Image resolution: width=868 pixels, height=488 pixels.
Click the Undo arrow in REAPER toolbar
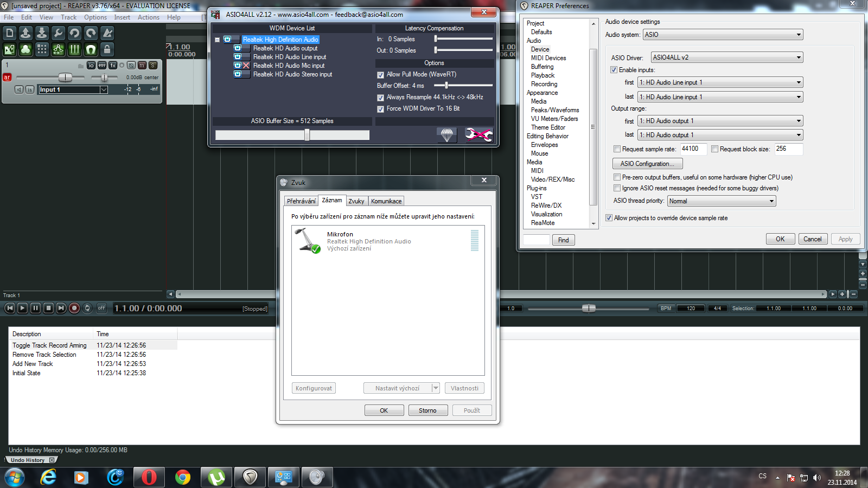pos(74,33)
